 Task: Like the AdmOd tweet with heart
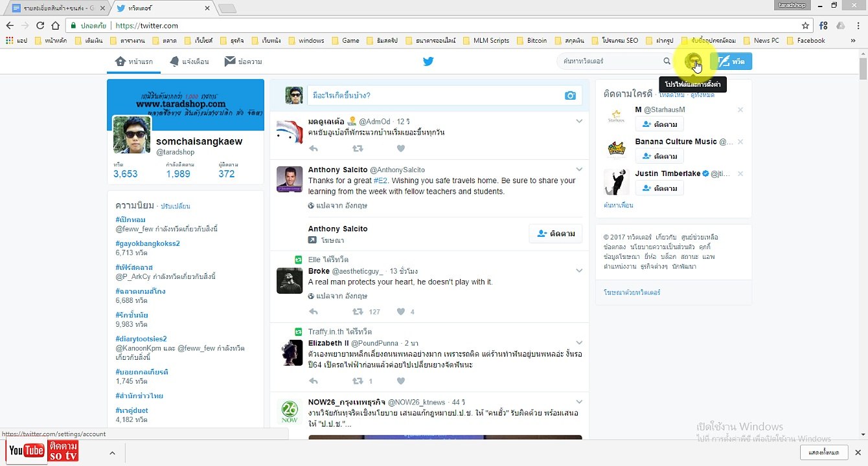(401, 149)
